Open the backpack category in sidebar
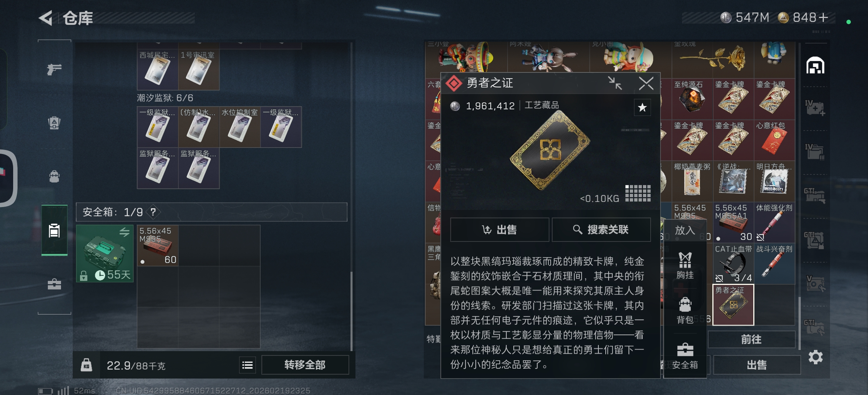 tap(54, 176)
